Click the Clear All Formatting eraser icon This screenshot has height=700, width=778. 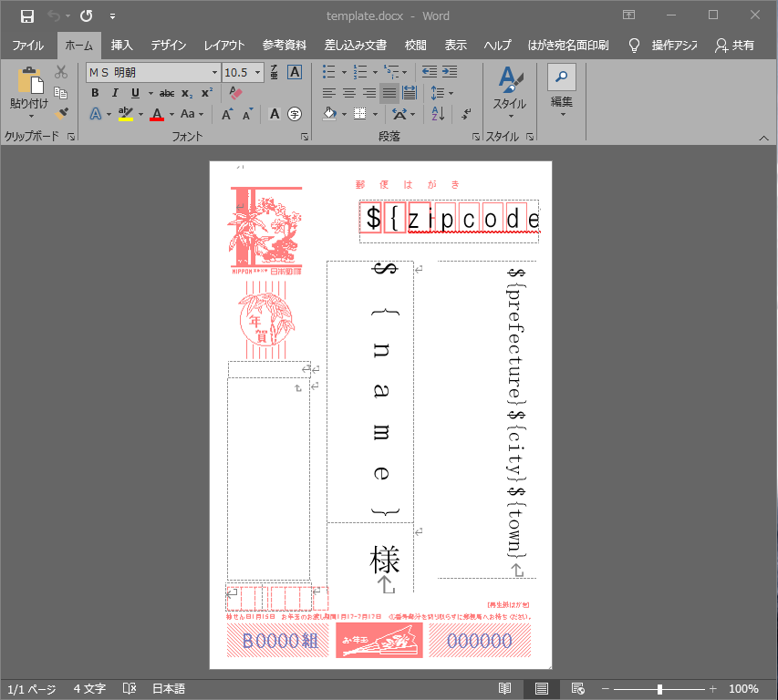pyautogui.click(x=235, y=93)
